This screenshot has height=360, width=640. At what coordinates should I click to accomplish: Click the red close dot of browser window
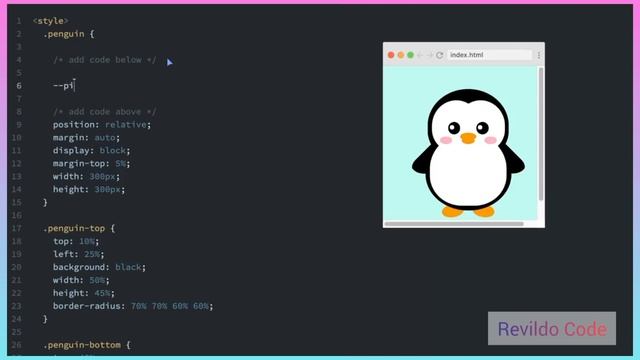391,55
